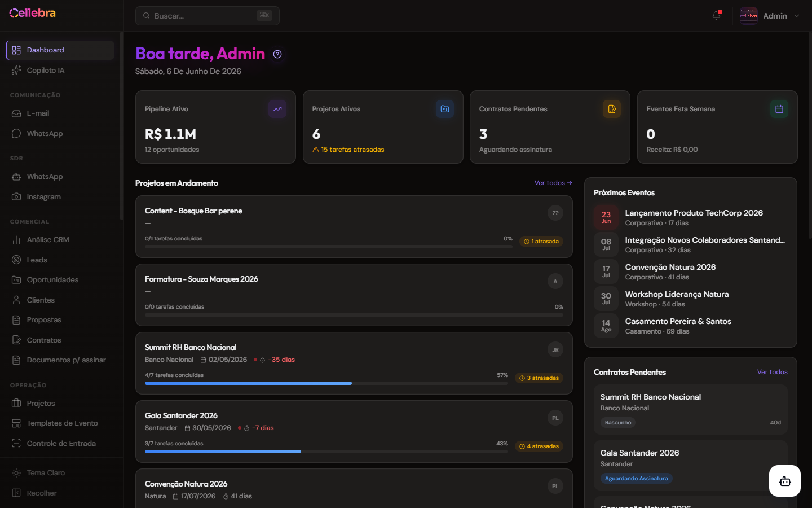Open Integração Novos Colaboradores Santander event
The image size is (812, 508).
(x=691, y=244)
